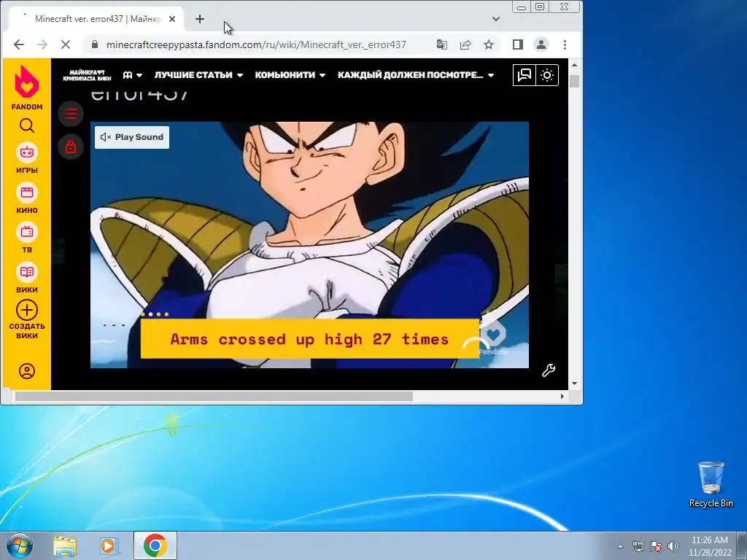Click the site lock security icon
The height and width of the screenshot is (560, 747).
[95, 44]
